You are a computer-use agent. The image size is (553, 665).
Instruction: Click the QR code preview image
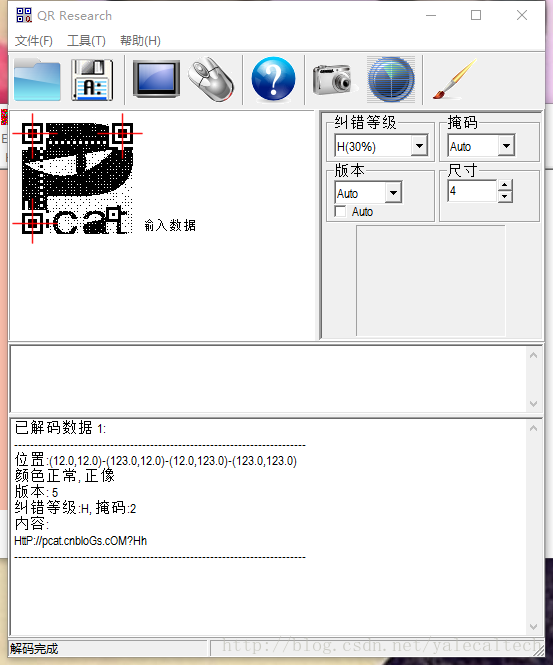tap(77, 178)
